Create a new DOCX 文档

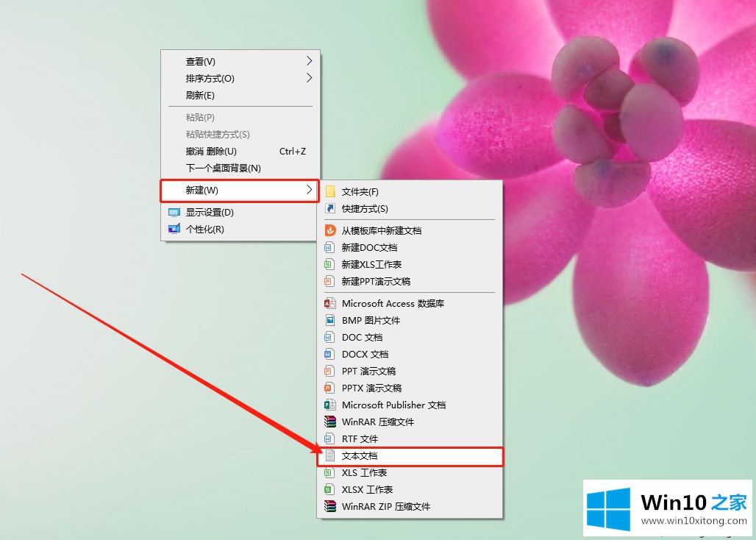(x=410, y=354)
